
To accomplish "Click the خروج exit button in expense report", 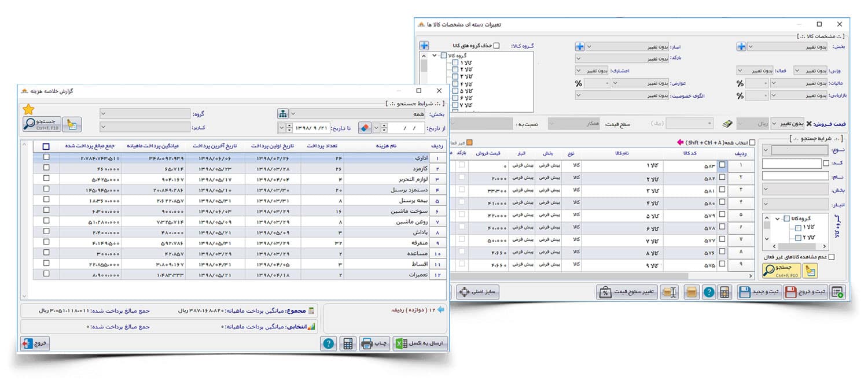I will point(35,343).
